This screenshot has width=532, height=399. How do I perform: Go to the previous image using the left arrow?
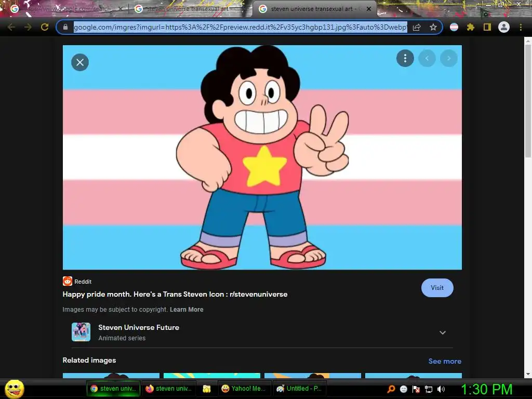[427, 58]
